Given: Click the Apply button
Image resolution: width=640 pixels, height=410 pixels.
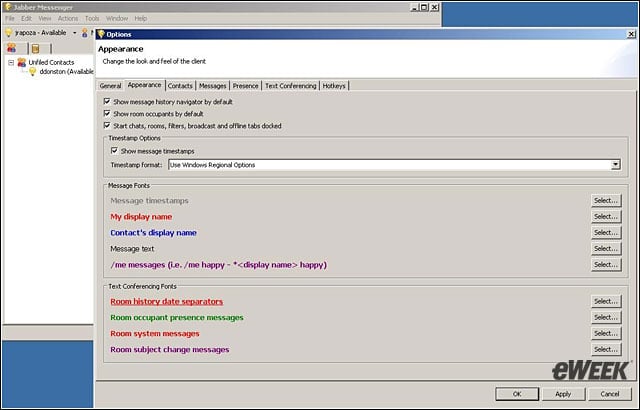Looking at the screenshot, I should coord(563,394).
